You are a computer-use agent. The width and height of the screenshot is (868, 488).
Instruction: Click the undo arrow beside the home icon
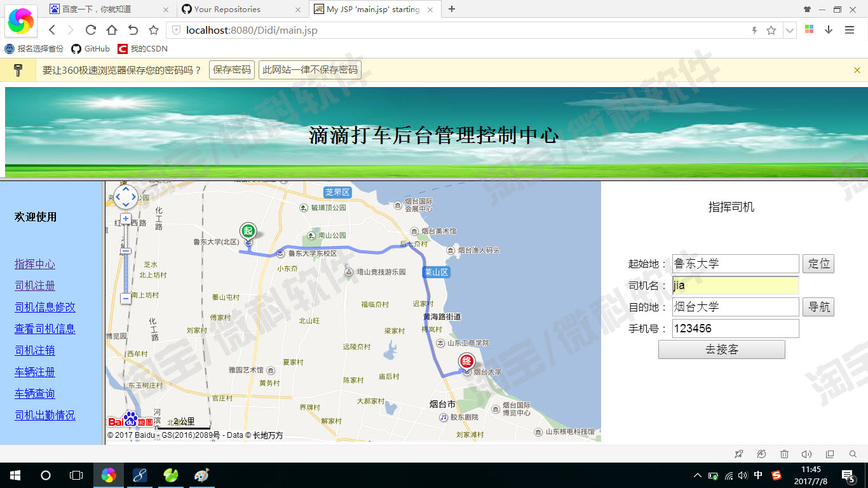[x=133, y=30]
